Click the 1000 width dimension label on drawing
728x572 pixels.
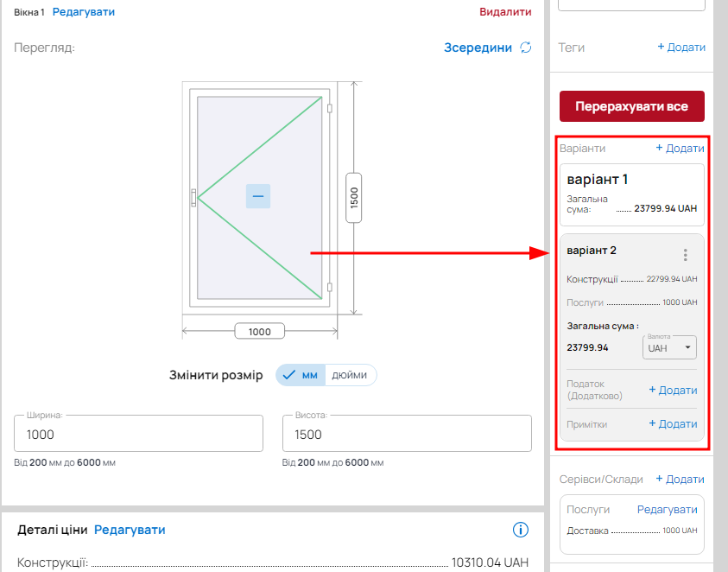tap(260, 331)
